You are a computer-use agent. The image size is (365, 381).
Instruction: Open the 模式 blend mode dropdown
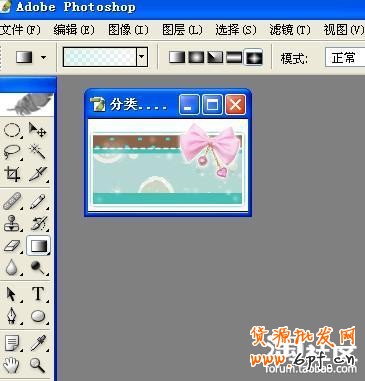[345, 58]
